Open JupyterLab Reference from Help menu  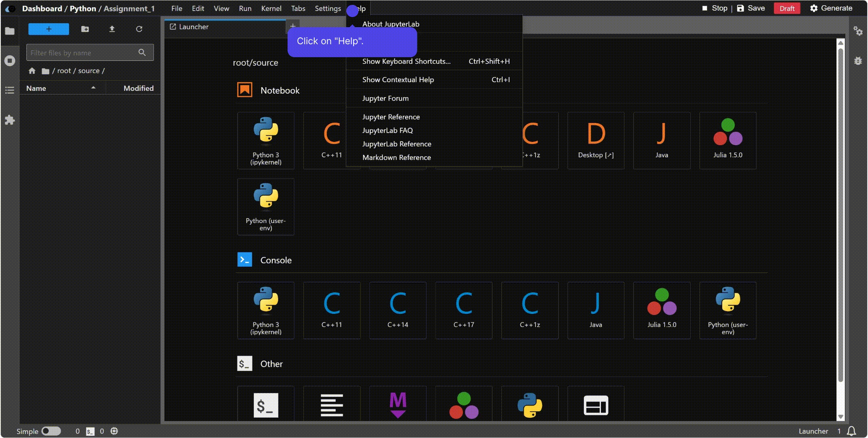pyautogui.click(x=434, y=144)
